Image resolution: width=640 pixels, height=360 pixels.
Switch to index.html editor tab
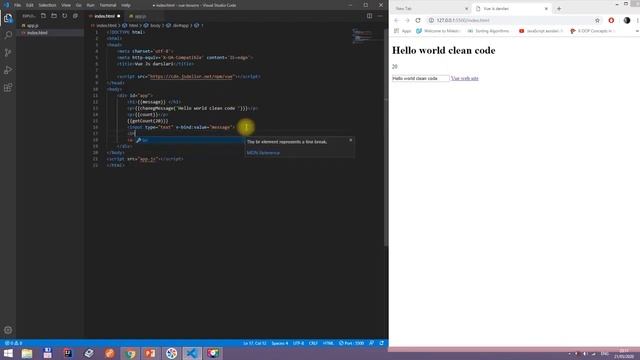pos(104,16)
